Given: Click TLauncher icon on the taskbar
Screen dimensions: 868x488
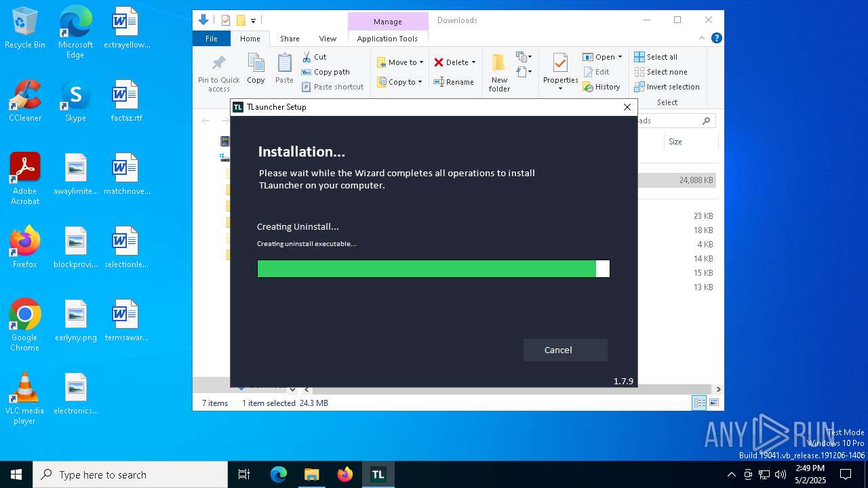Looking at the screenshot, I should pyautogui.click(x=378, y=474).
